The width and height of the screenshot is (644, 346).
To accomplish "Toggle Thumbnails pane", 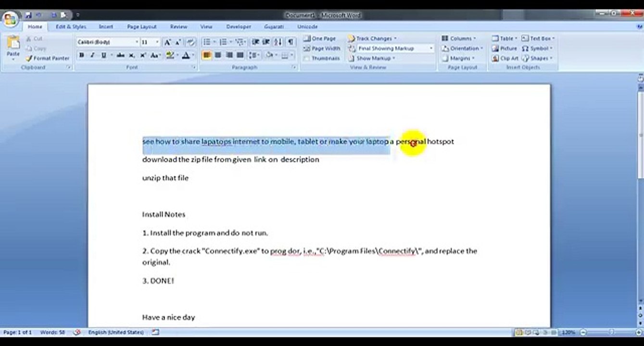I will 322,58.
